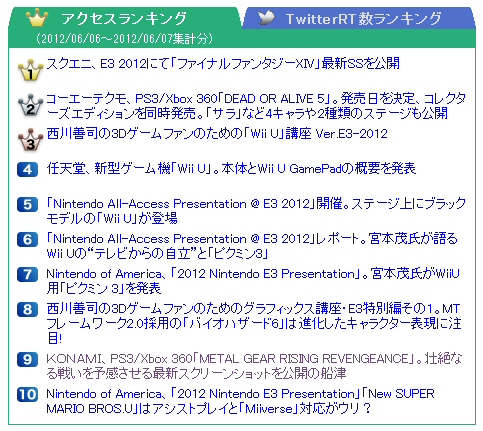Click the date range text 2012/06/06～2012/06/07集計分
This screenshot has width=483, height=431.
click(x=124, y=38)
